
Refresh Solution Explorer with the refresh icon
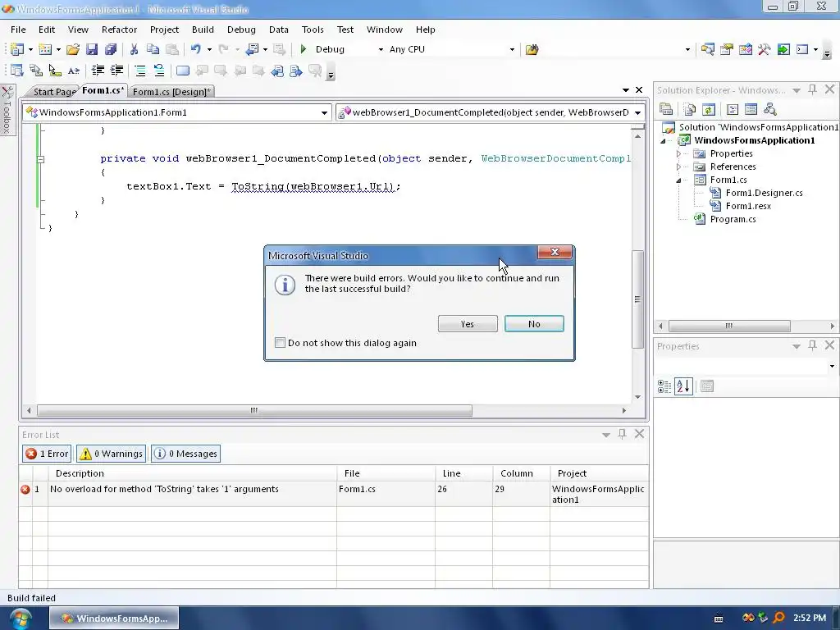[708, 109]
